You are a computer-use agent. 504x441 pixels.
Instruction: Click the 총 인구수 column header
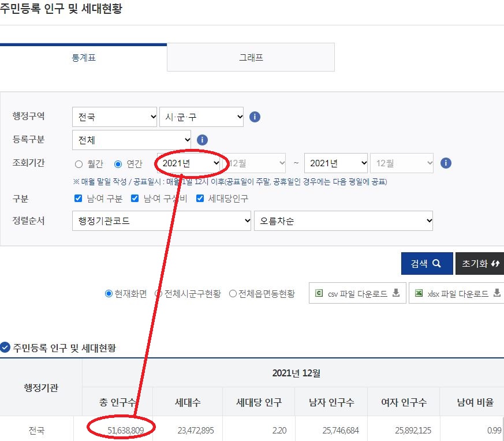(117, 402)
